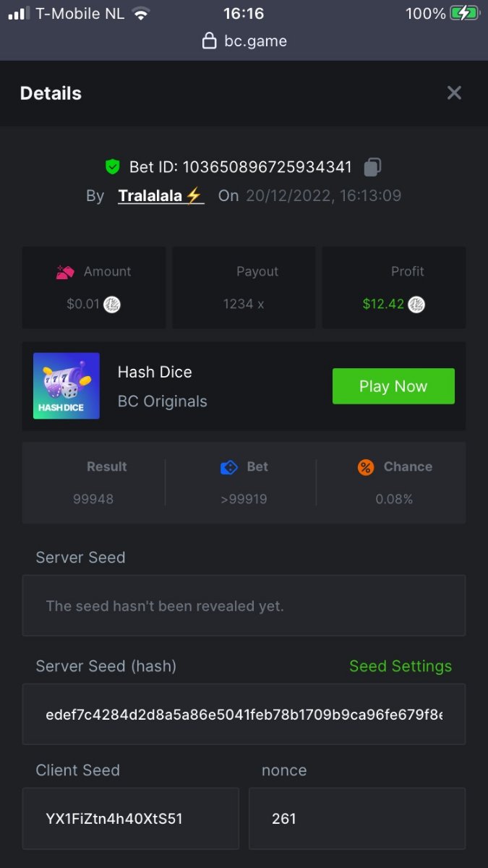Viewport: 488px width, 868px height.
Task: Click the coin icon beside Profit value
Action: pos(416,305)
